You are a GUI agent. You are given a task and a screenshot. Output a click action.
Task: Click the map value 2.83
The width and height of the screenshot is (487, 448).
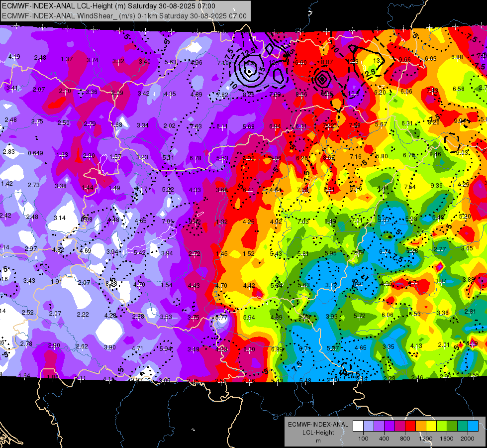[x=8, y=151]
